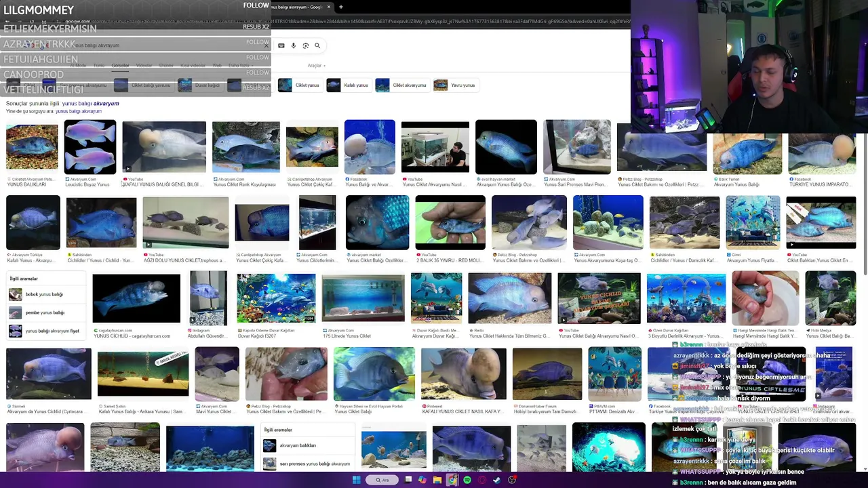Open related search 'bebek yunus balığı'
868x488 pixels.
coord(47,294)
